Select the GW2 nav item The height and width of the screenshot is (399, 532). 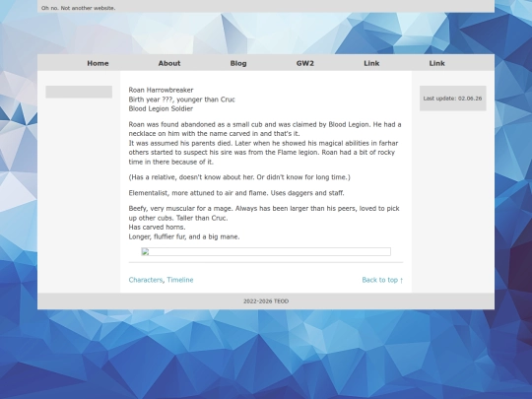[x=305, y=63]
